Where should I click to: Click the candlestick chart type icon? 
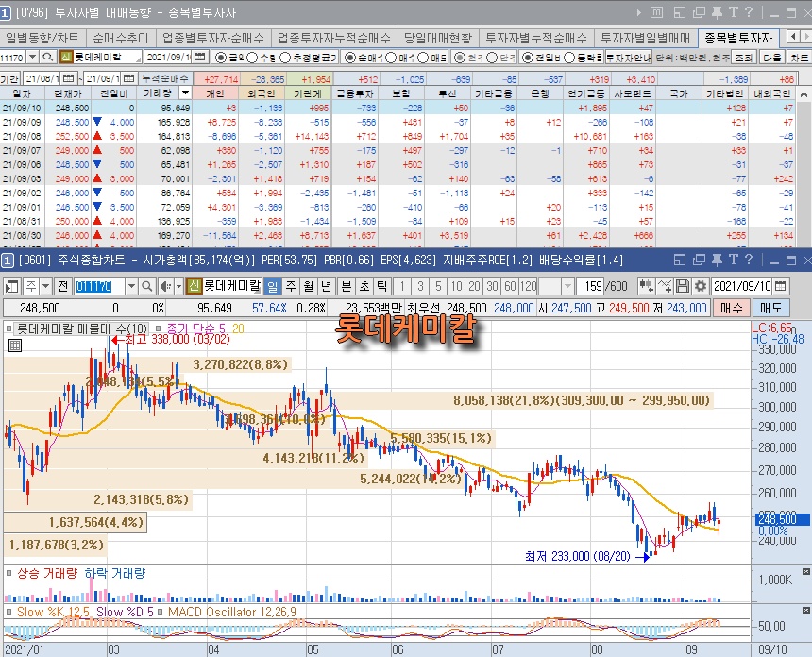coord(646,286)
